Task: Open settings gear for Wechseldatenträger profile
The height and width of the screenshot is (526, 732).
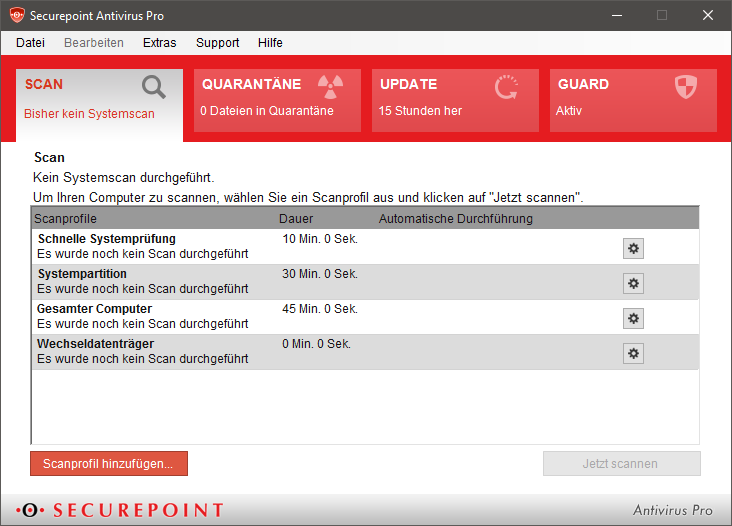Action: (633, 353)
